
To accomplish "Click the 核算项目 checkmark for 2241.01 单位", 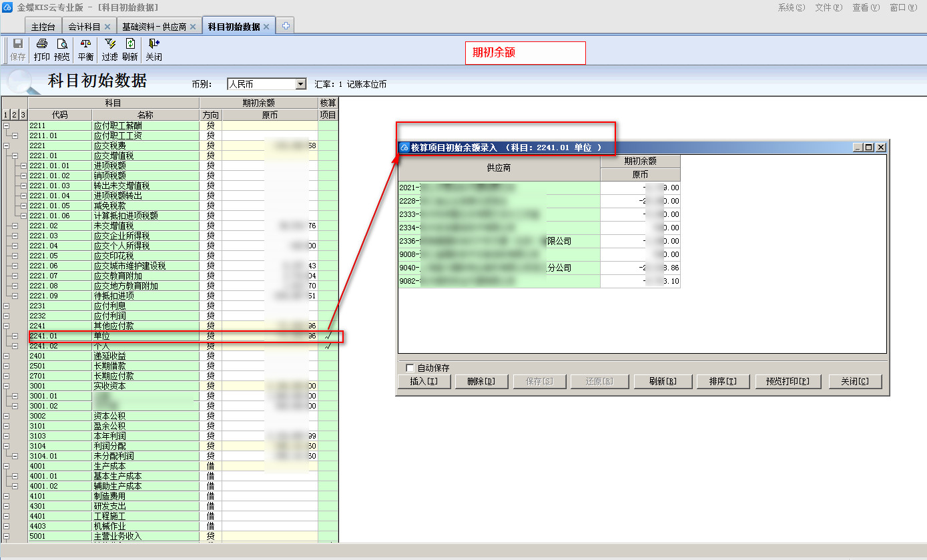I will (328, 336).
